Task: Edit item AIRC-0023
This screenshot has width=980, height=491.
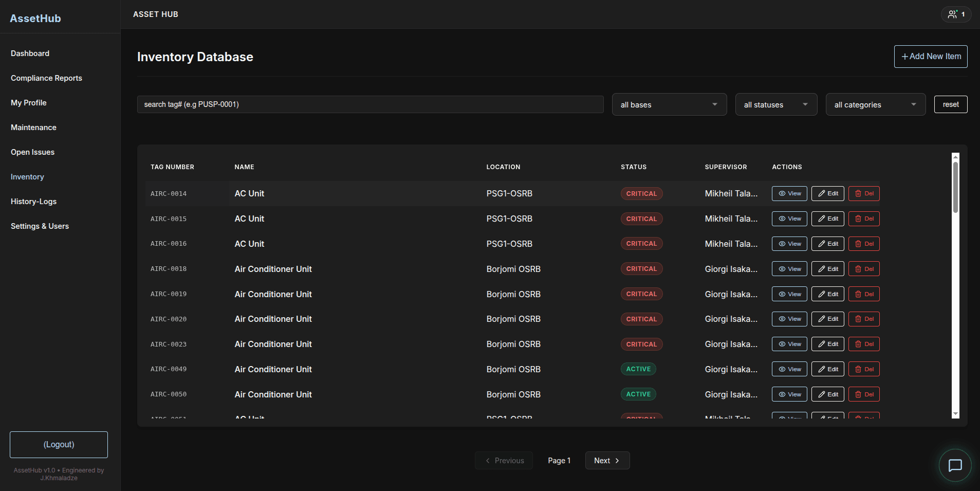Action: (828, 344)
